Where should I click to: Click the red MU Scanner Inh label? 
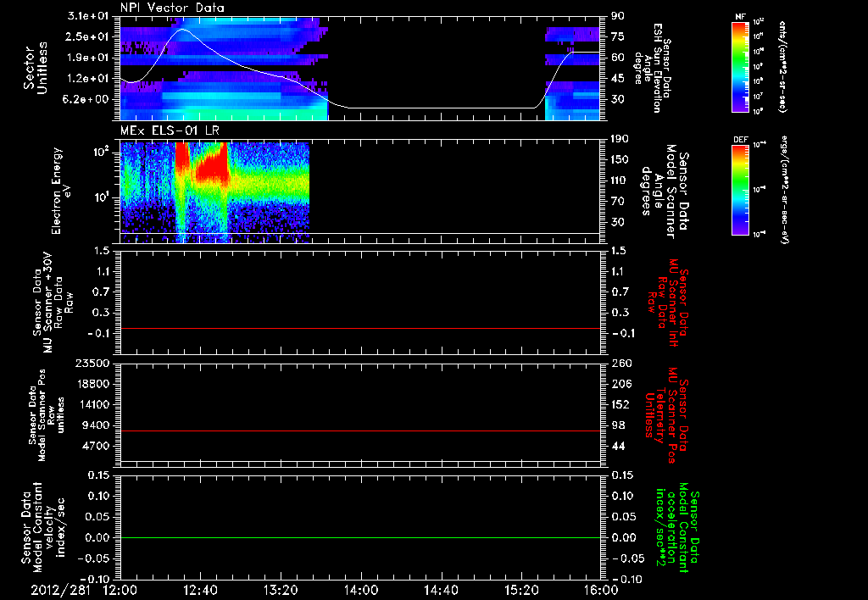[x=668, y=303]
